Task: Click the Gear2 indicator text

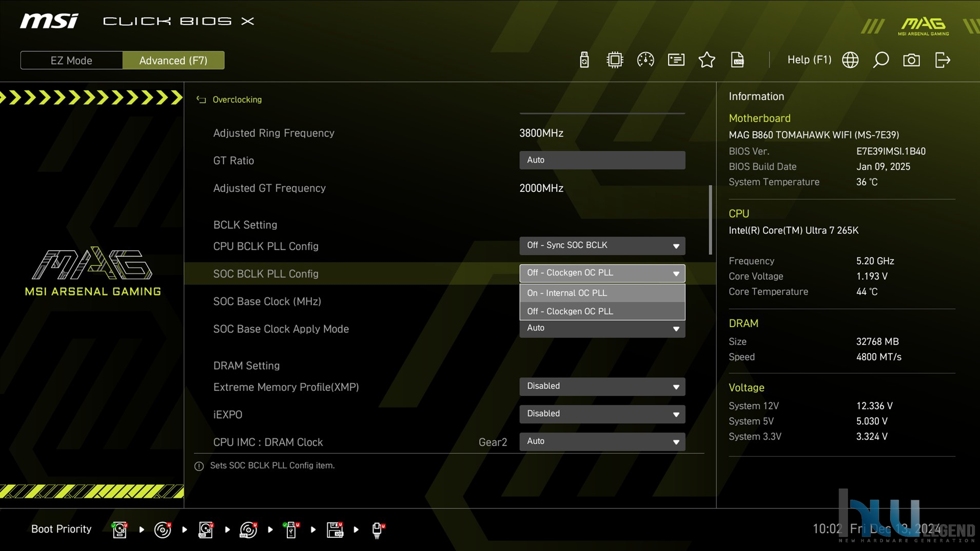Action: [x=493, y=442]
